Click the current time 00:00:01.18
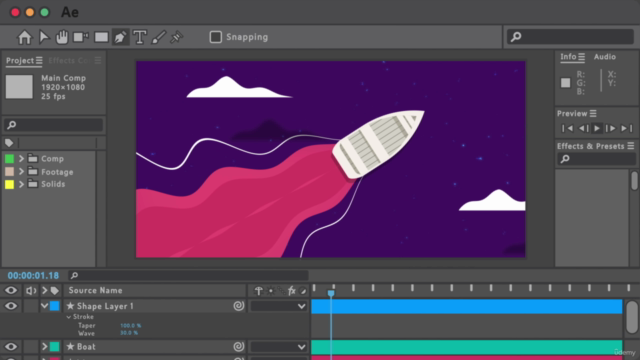The image size is (640, 360). coord(33,276)
